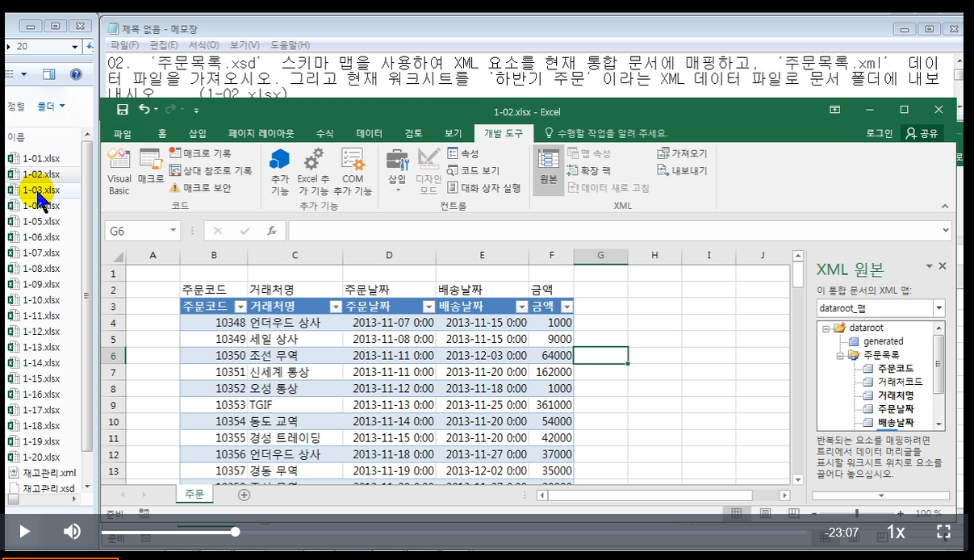Expand the dataroot_맵 XML map dropdown
The width and height of the screenshot is (974, 560).
point(938,308)
